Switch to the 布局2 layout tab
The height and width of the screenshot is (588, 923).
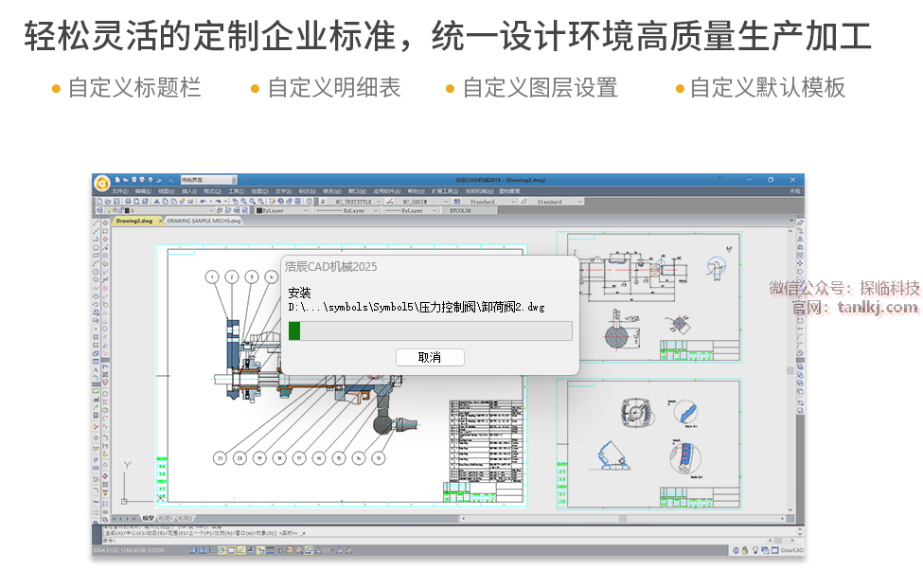[x=186, y=519]
